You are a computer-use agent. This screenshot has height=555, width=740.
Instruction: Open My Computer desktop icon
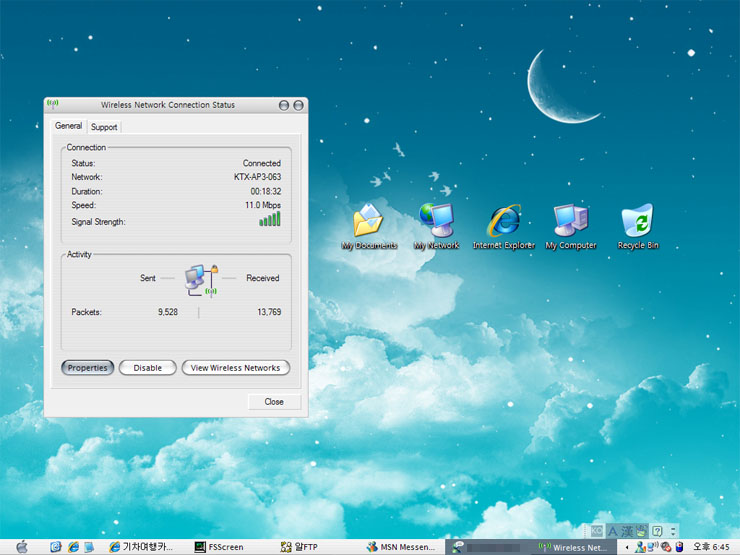[x=571, y=226]
